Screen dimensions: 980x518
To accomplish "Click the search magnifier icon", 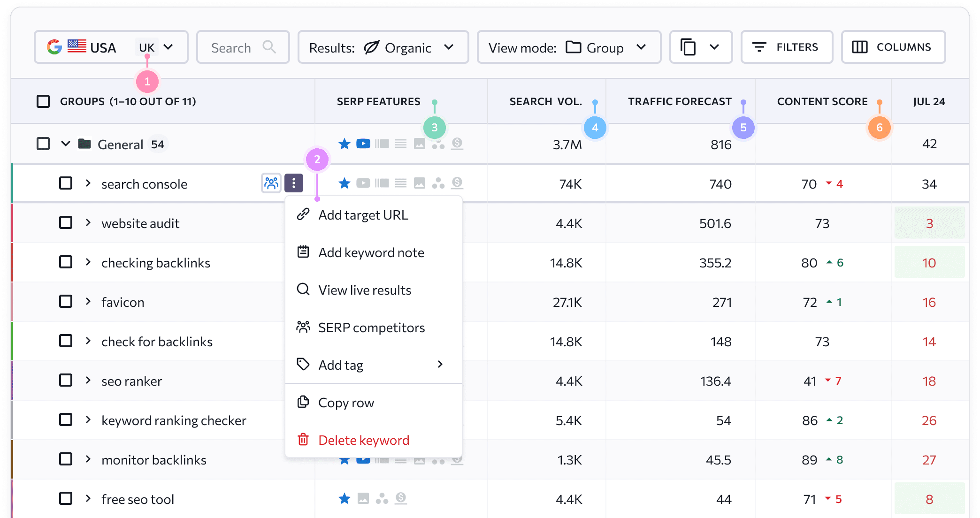I will [x=269, y=47].
